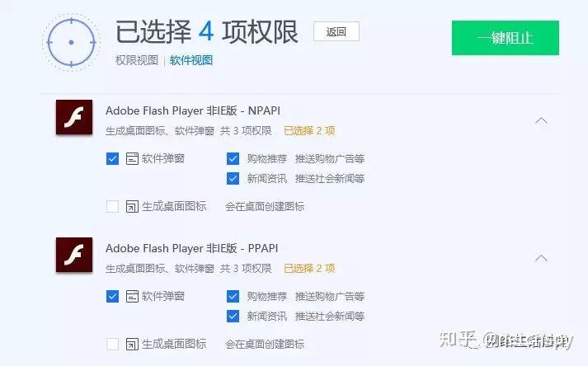Click the 返回 button
Screen dimensions: 588x366
[x=336, y=31]
